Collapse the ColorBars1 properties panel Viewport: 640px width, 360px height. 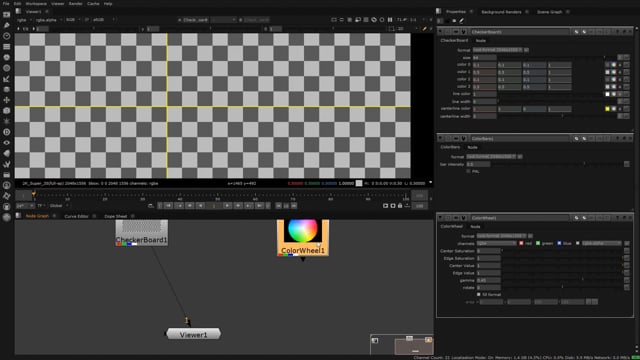click(x=440, y=138)
